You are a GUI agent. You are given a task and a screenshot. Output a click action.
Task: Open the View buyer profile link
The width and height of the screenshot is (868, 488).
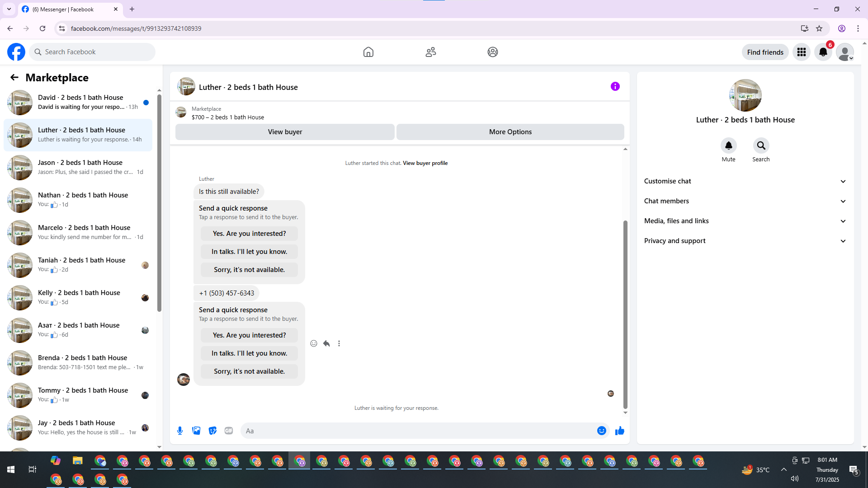coord(425,163)
